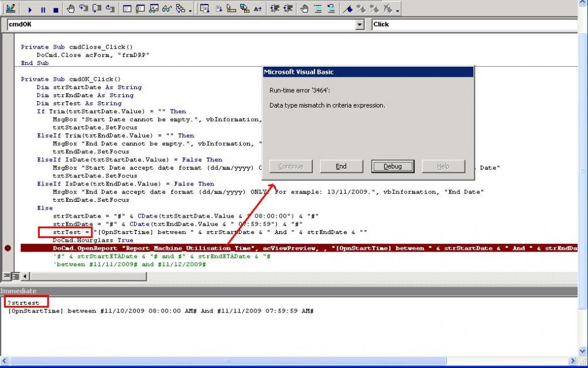Screen dimensions: 588x368
Task: Click the 'Private Sub cmdClose_Click()' line
Action: pos(77,47)
